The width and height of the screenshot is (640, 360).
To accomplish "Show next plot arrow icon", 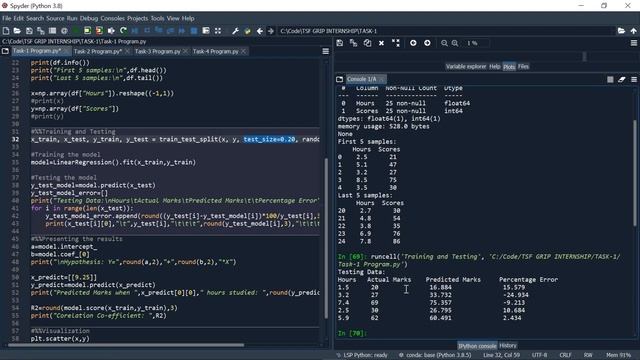I will [427, 43].
